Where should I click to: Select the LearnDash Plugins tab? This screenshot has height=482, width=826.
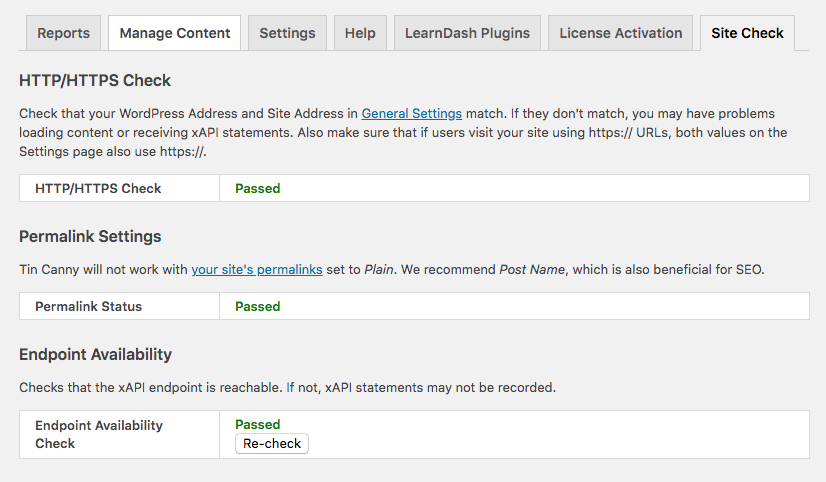[467, 33]
